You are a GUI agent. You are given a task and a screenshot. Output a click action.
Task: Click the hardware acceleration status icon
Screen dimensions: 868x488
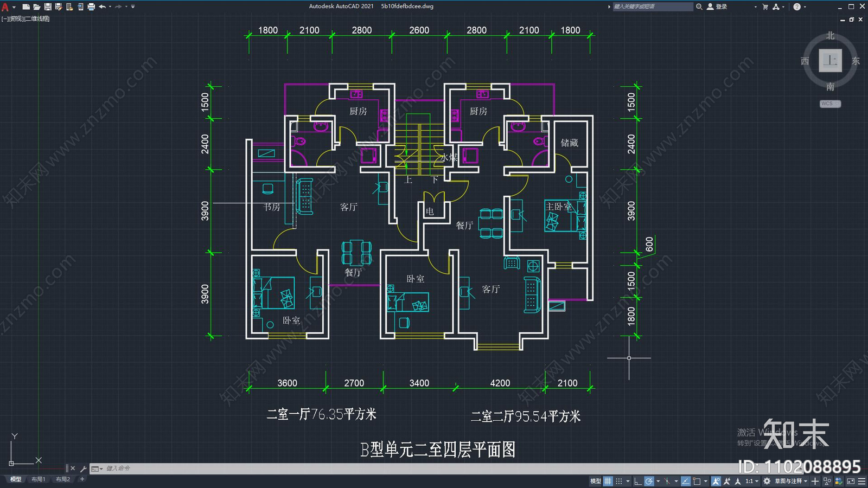pos(839,481)
